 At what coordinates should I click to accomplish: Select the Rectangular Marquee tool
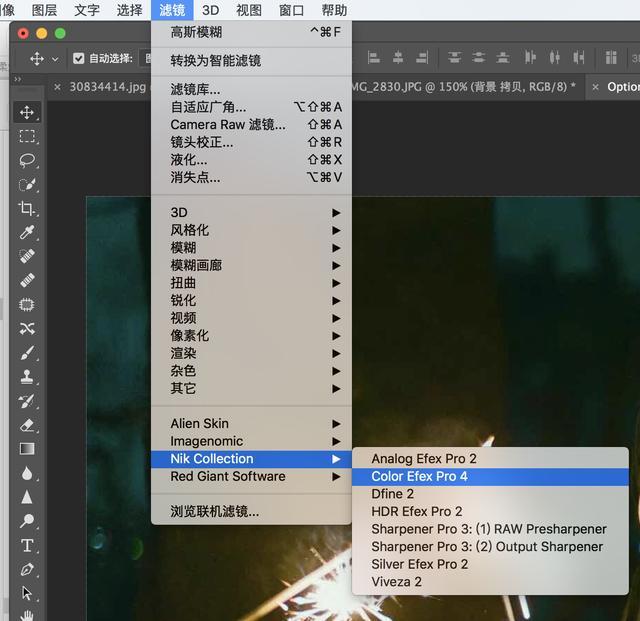(x=27, y=136)
